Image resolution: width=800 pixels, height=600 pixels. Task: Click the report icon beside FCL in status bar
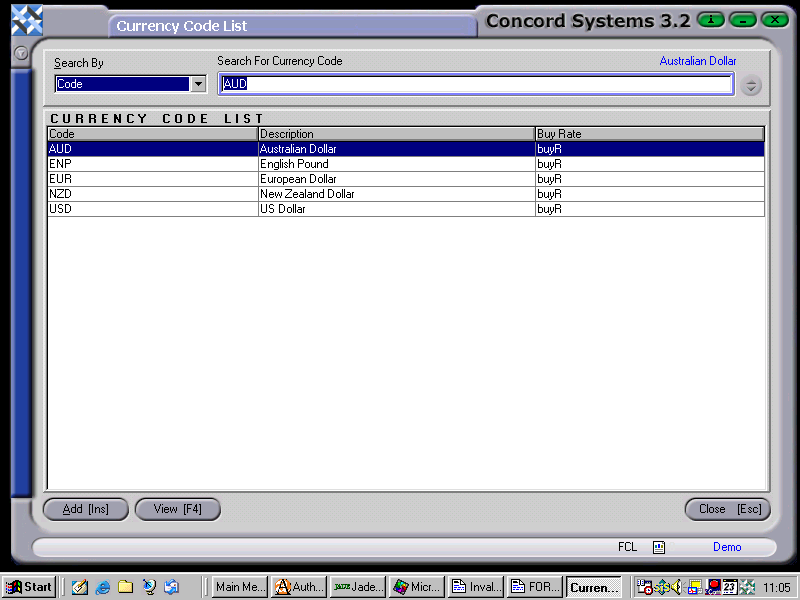coord(658,547)
